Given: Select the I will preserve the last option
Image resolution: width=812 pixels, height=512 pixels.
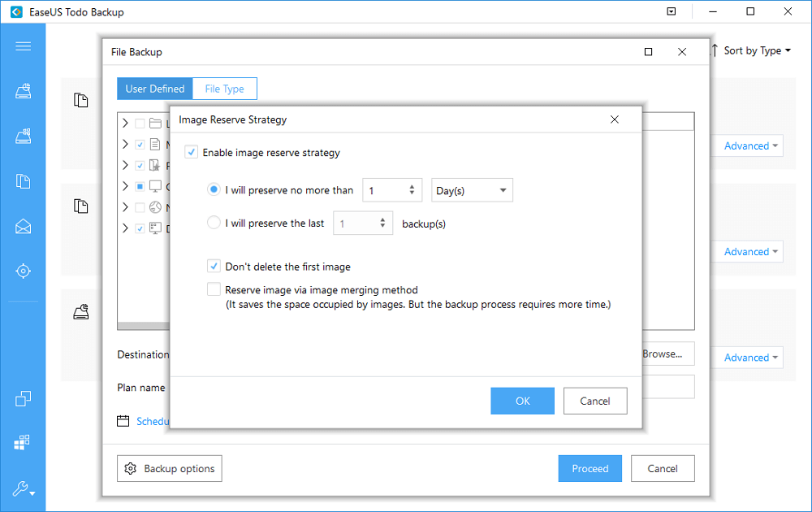Looking at the screenshot, I should click(214, 223).
